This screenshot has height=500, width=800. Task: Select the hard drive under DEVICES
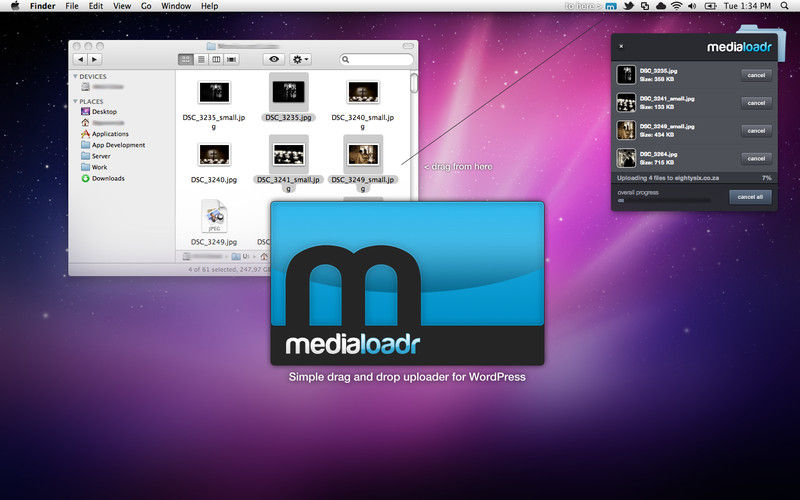coord(102,87)
